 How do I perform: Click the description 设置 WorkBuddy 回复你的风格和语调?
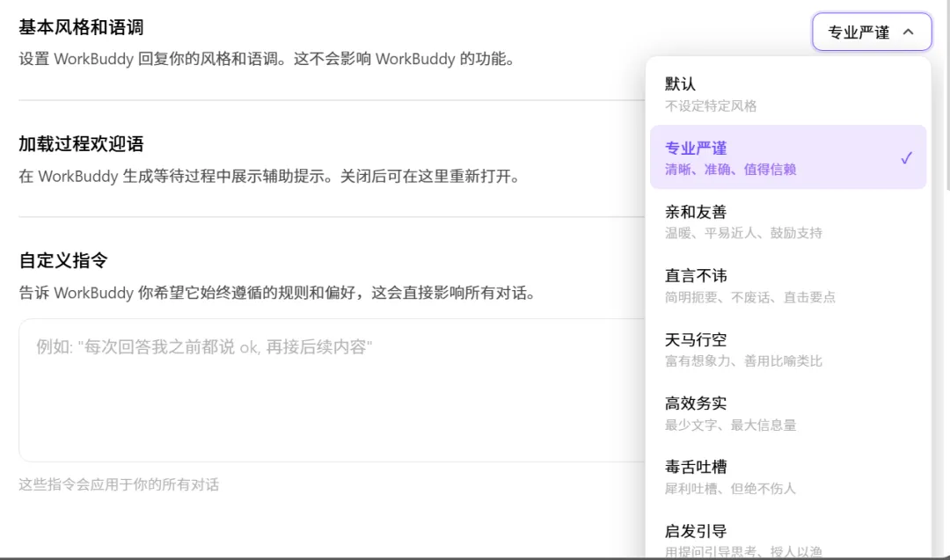pyautogui.click(x=267, y=59)
